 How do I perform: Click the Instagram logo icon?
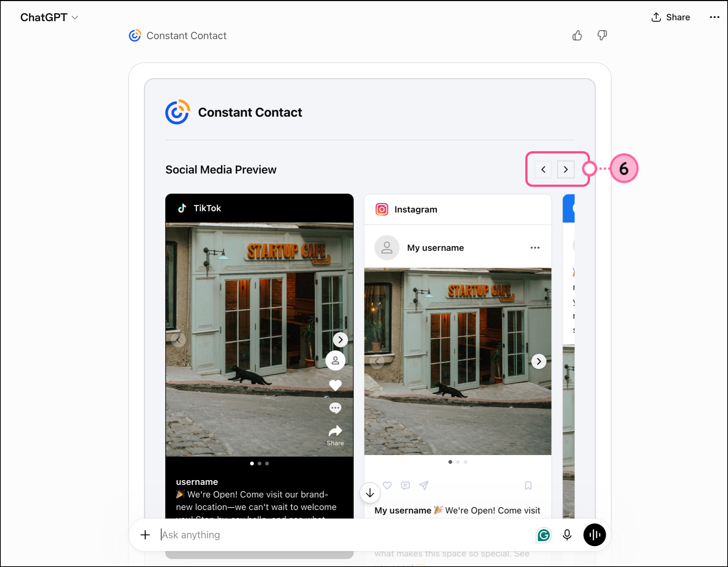coord(382,209)
